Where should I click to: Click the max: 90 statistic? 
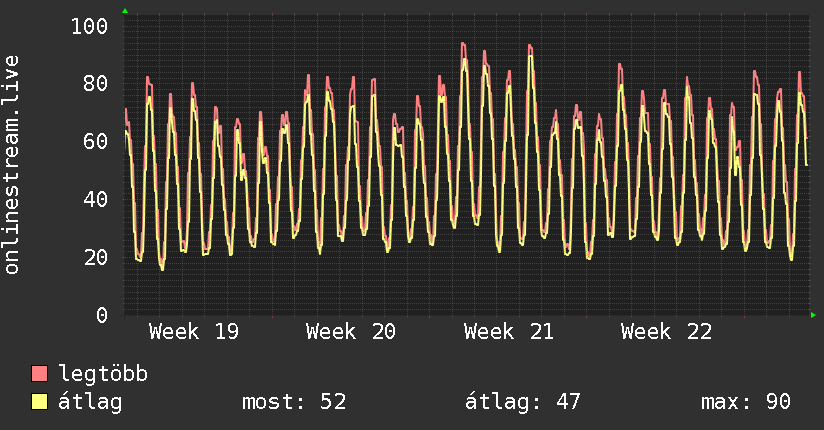tap(746, 402)
